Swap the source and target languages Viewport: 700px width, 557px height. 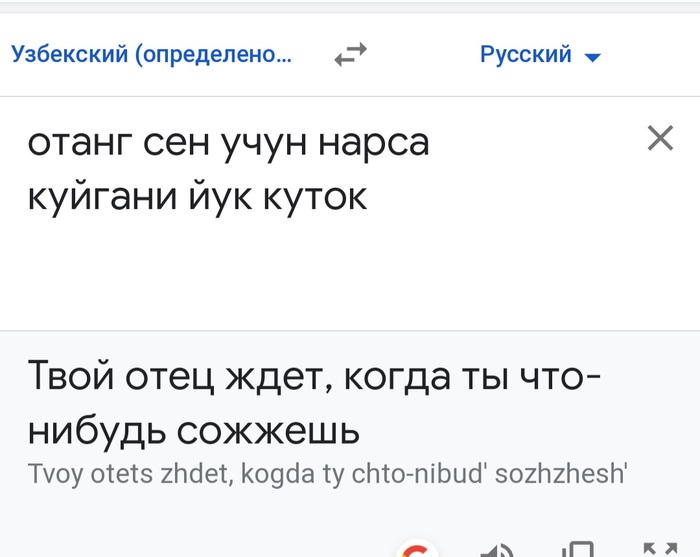350,55
